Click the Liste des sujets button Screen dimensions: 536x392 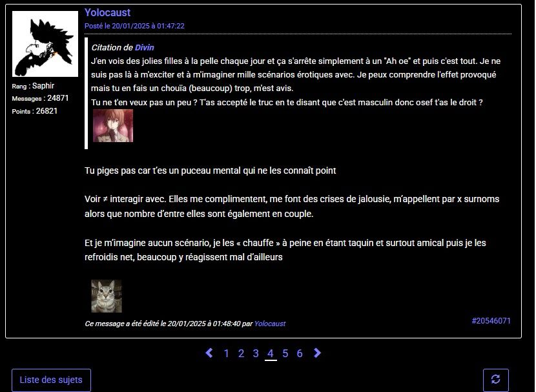(51, 380)
